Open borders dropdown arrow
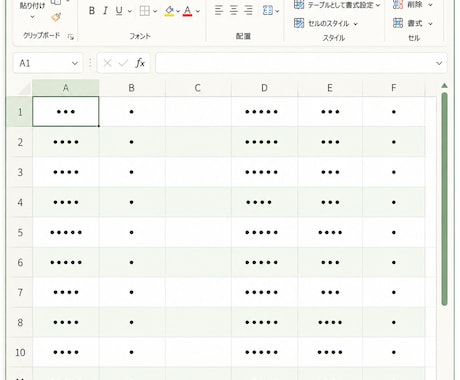 click(x=155, y=11)
